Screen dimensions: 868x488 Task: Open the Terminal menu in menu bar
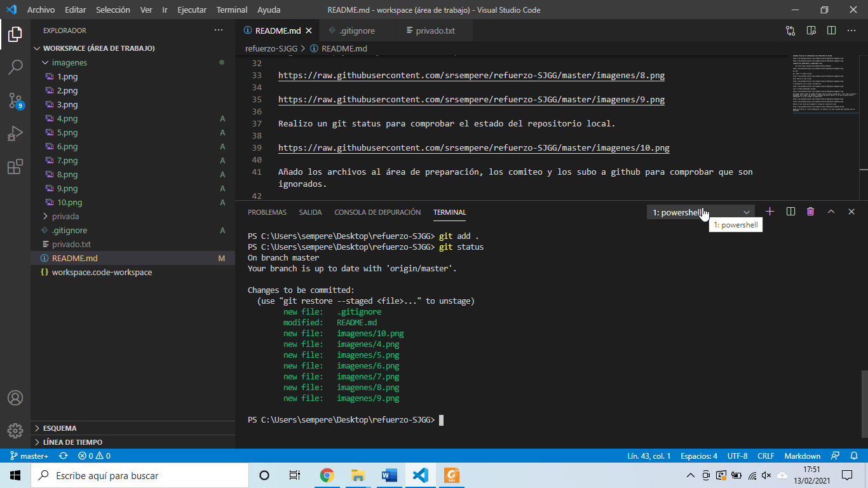pos(232,10)
